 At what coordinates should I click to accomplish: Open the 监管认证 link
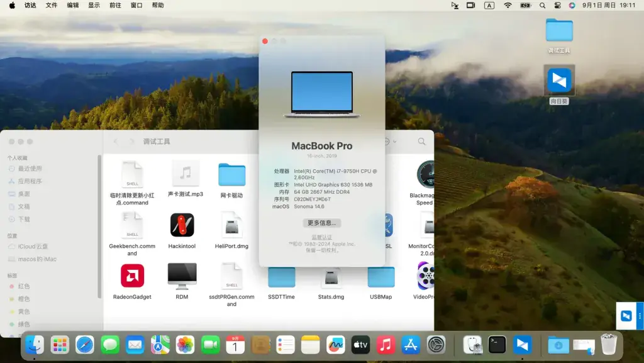click(321, 237)
